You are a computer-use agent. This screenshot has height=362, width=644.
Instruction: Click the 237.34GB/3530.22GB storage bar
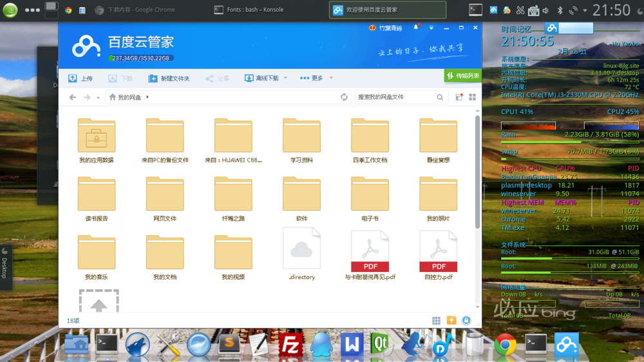[x=141, y=59]
